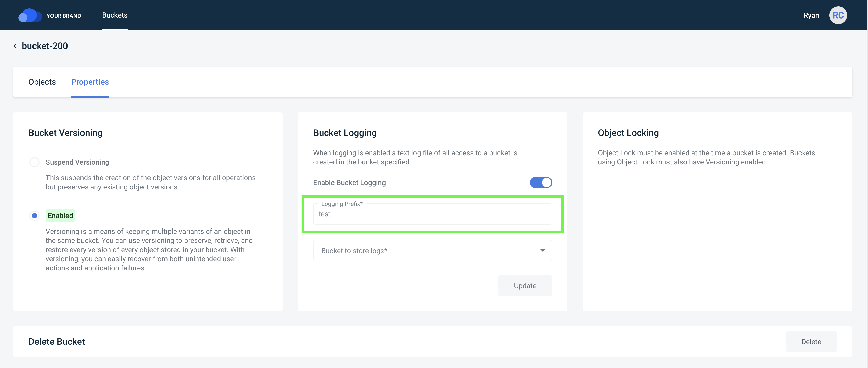
Task: Switch to the Objects tab
Action: 42,82
